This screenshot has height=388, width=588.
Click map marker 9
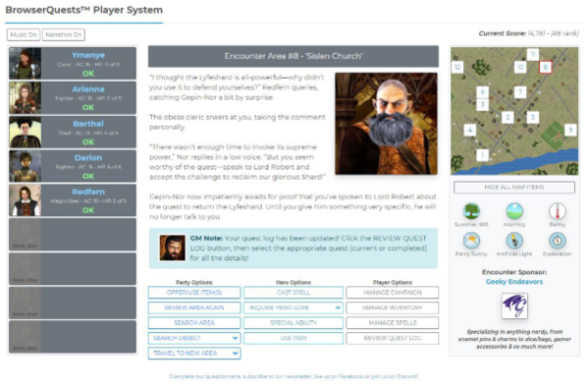(570, 130)
